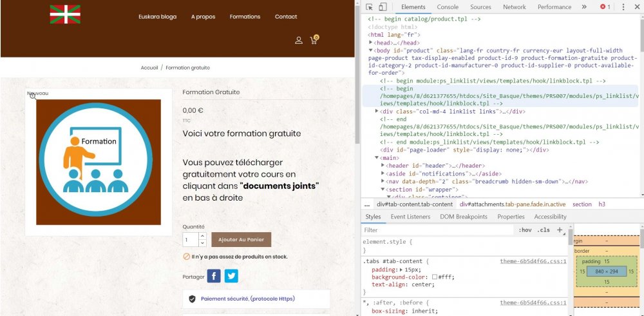Viewport: 644px width, 316px height.
Task: Toggle :hov element state panel
Action: click(525, 230)
